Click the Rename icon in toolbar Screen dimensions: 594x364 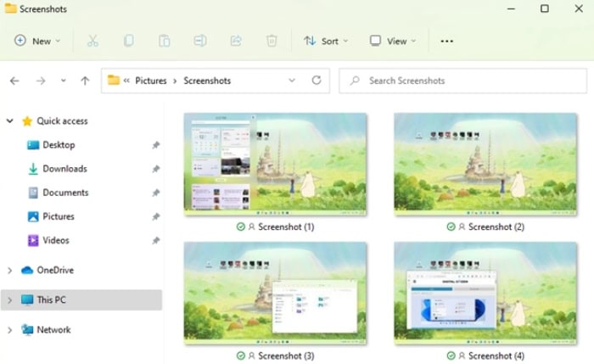[x=200, y=41]
